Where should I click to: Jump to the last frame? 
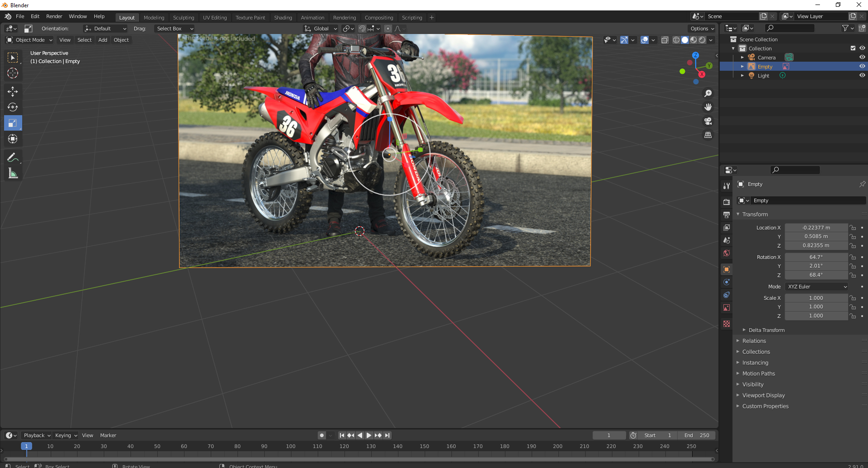click(x=387, y=435)
